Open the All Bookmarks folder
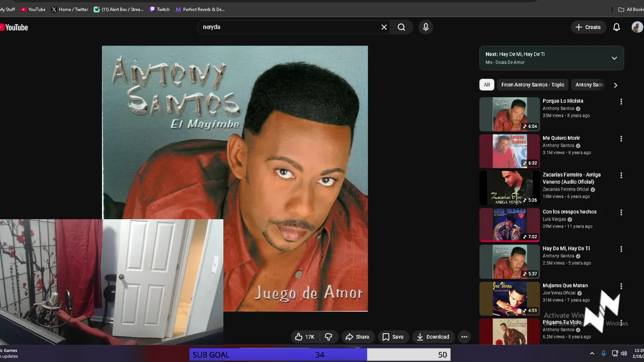 click(x=631, y=9)
